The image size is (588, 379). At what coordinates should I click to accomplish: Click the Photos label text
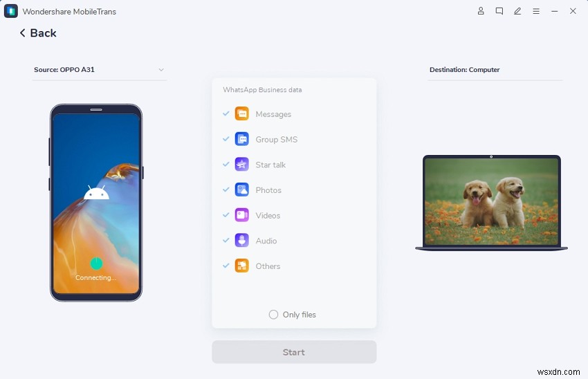pos(268,190)
